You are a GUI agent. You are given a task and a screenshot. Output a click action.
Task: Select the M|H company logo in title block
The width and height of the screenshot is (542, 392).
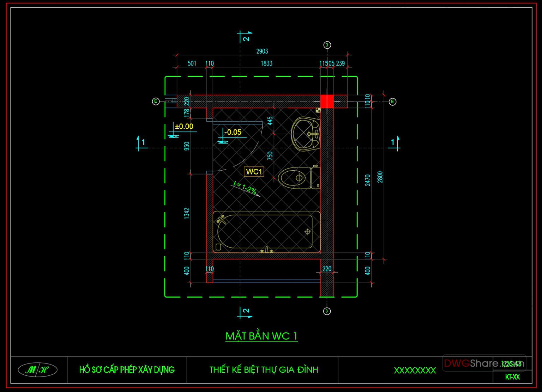(37, 369)
